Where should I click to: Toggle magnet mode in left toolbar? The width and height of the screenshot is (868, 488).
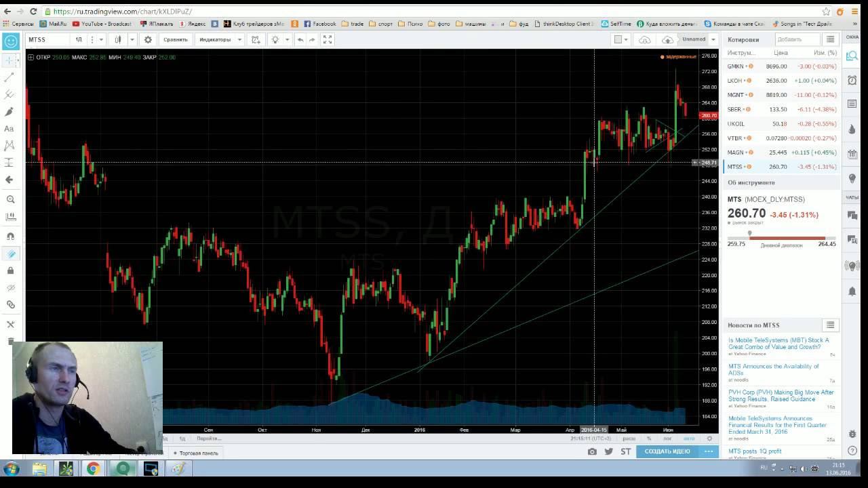(x=10, y=237)
